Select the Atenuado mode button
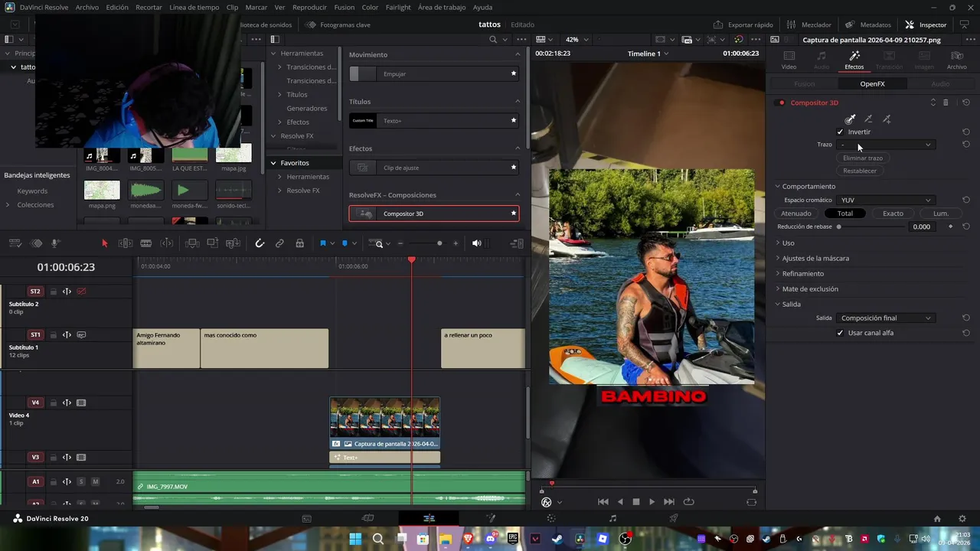 796,214
